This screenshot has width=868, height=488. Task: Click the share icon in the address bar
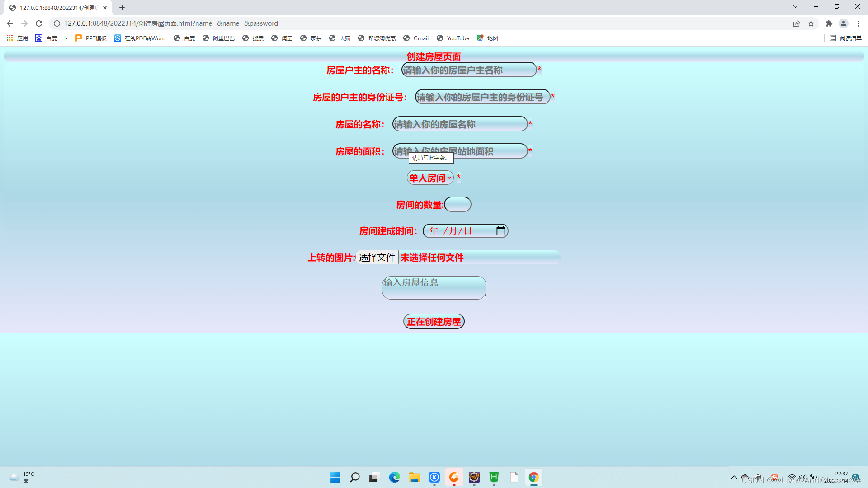(797, 23)
